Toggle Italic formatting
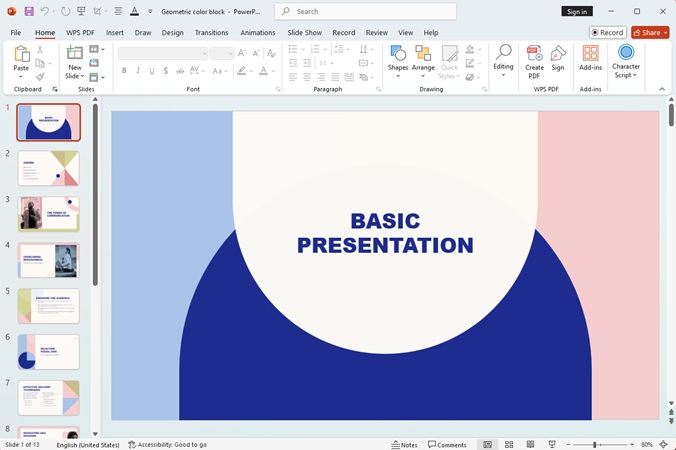 point(138,71)
